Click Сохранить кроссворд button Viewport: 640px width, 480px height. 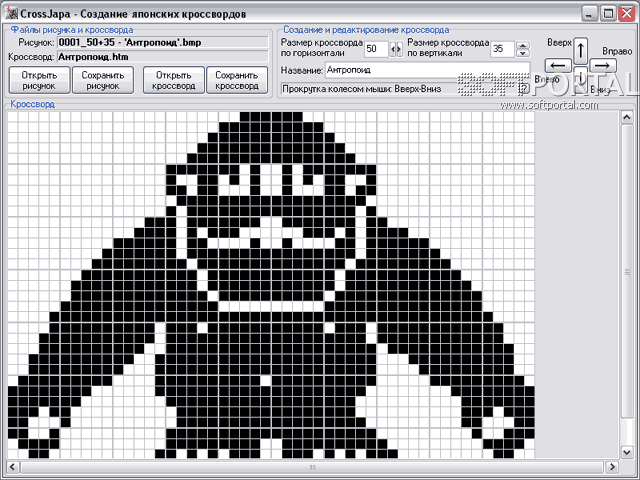coord(237,80)
